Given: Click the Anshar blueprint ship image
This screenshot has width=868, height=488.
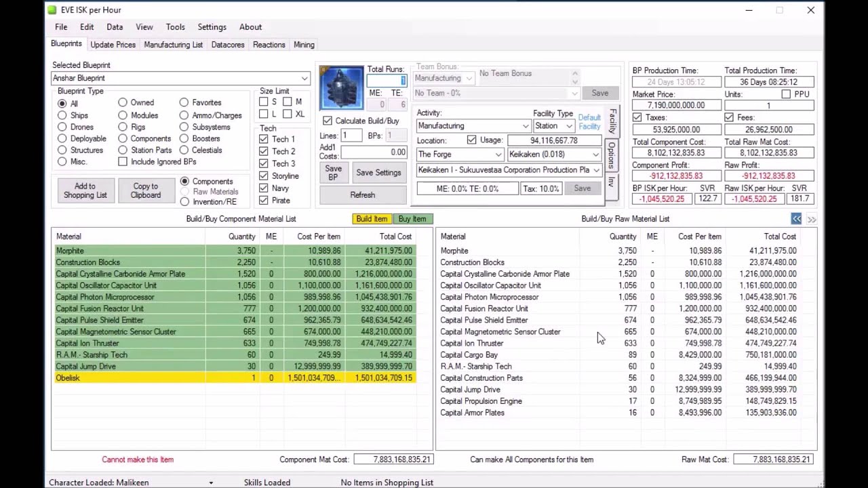Looking at the screenshot, I should tap(342, 87).
